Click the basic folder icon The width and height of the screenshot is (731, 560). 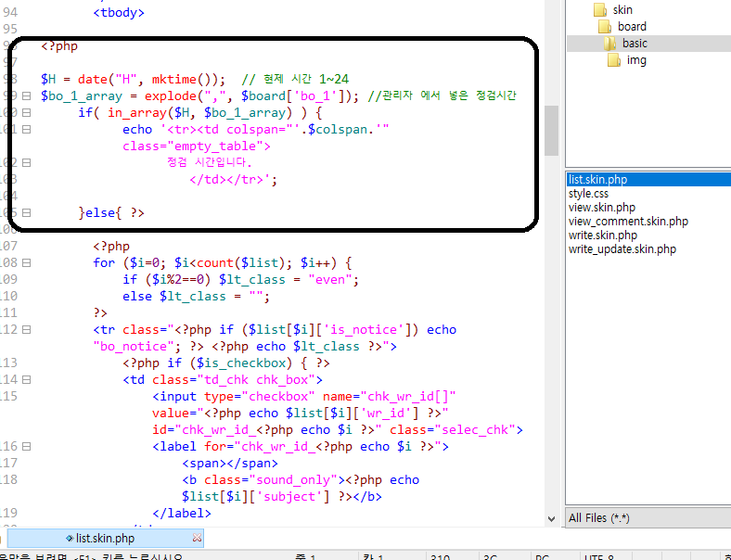tap(610, 44)
